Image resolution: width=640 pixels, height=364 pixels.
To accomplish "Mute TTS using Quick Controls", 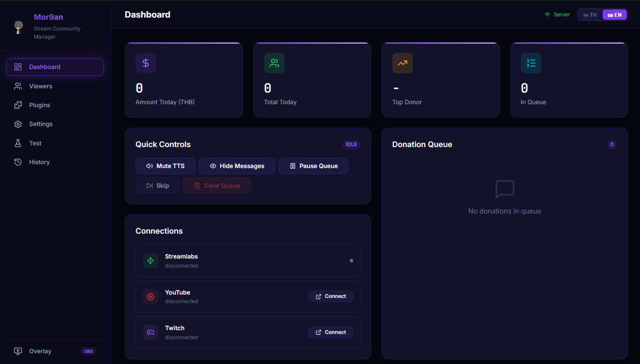I will click(165, 166).
